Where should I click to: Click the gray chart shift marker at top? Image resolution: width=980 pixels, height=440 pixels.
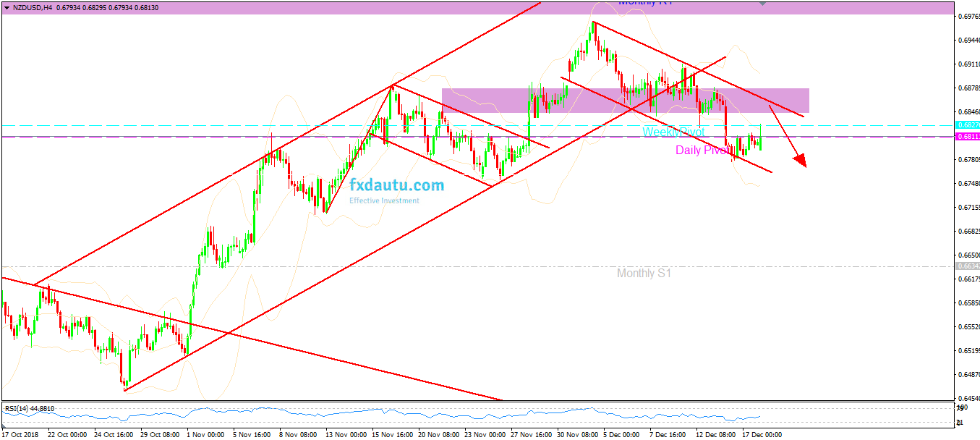(762, 4)
